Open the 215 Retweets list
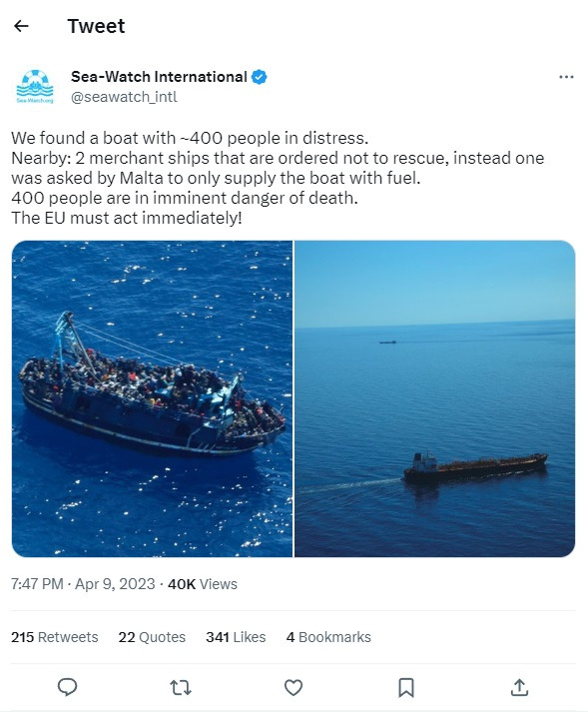The width and height of the screenshot is (588, 712). pyautogui.click(x=55, y=637)
